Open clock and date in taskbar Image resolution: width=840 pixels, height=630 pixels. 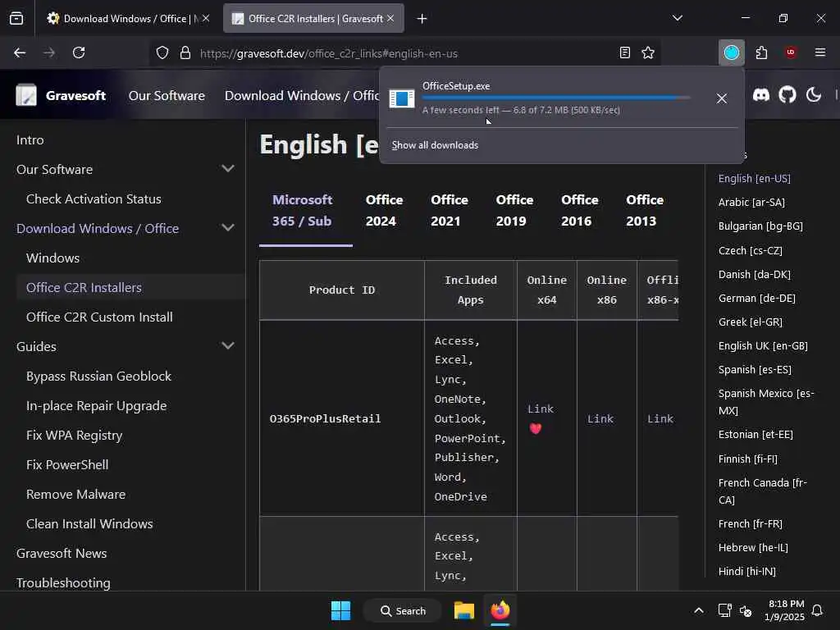pos(785,610)
